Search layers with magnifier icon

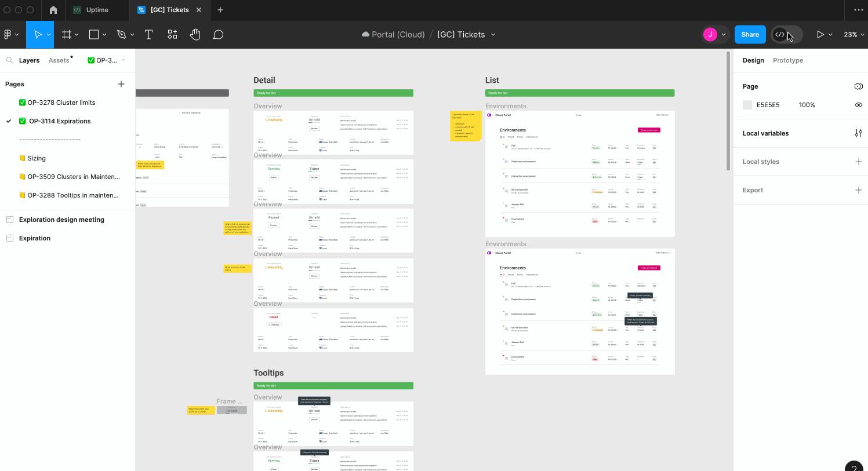[x=9, y=60]
